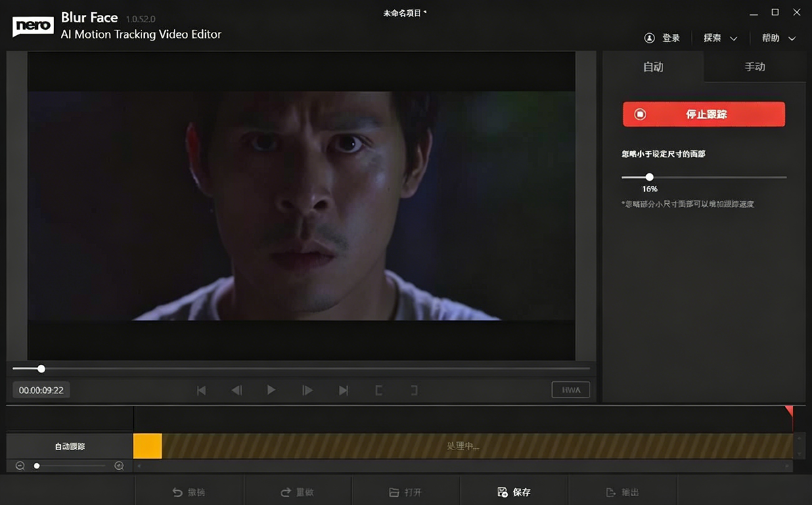Image resolution: width=812 pixels, height=505 pixels.
Task: Jump to the start of the video
Action: 201,390
